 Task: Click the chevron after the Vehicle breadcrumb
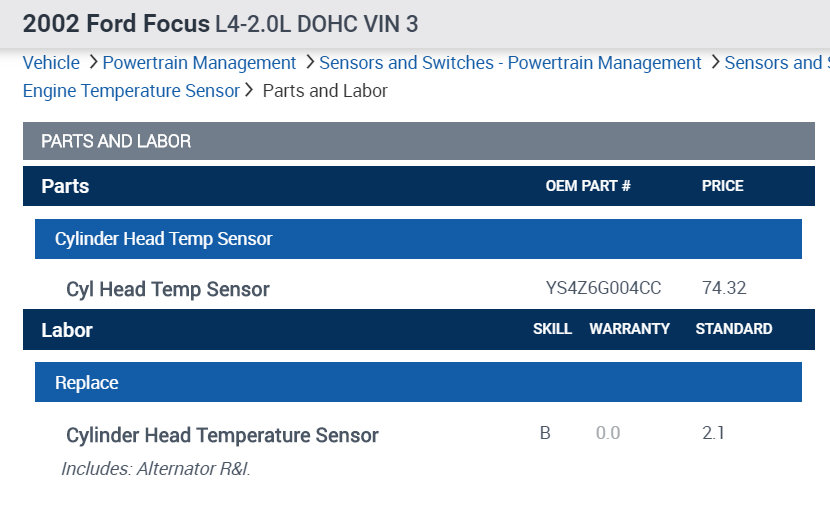point(92,63)
